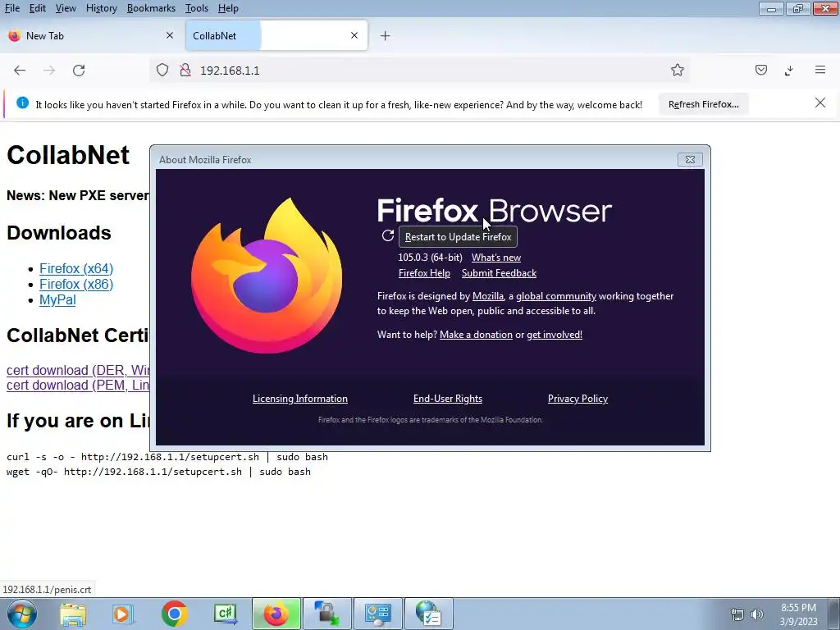
Task: Close the New Tab tab
Action: pos(170,35)
